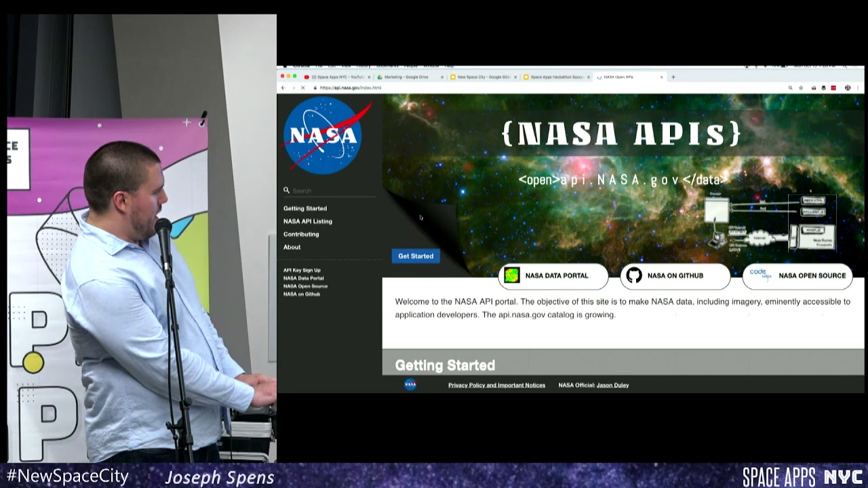Click the code NASA icon
The width and height of the screenshot is (868, 488).
pyautogui.click(x=760, y=274)
